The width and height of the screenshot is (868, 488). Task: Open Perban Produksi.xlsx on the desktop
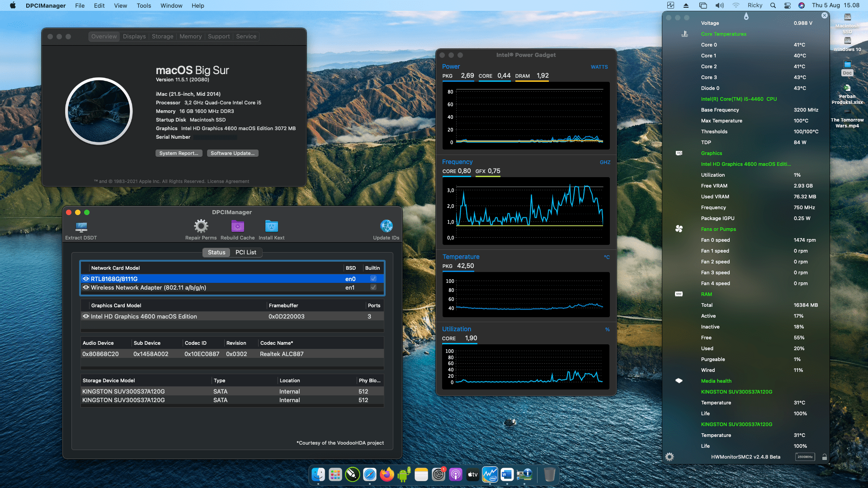pos(847,94)
